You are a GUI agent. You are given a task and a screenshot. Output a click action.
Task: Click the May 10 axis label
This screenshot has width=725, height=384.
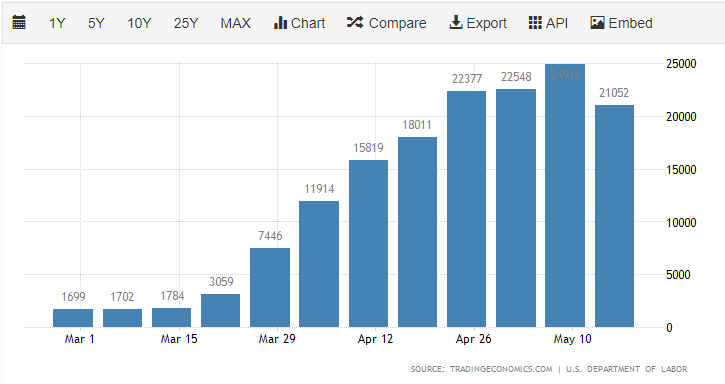click(x=572, y=339)
